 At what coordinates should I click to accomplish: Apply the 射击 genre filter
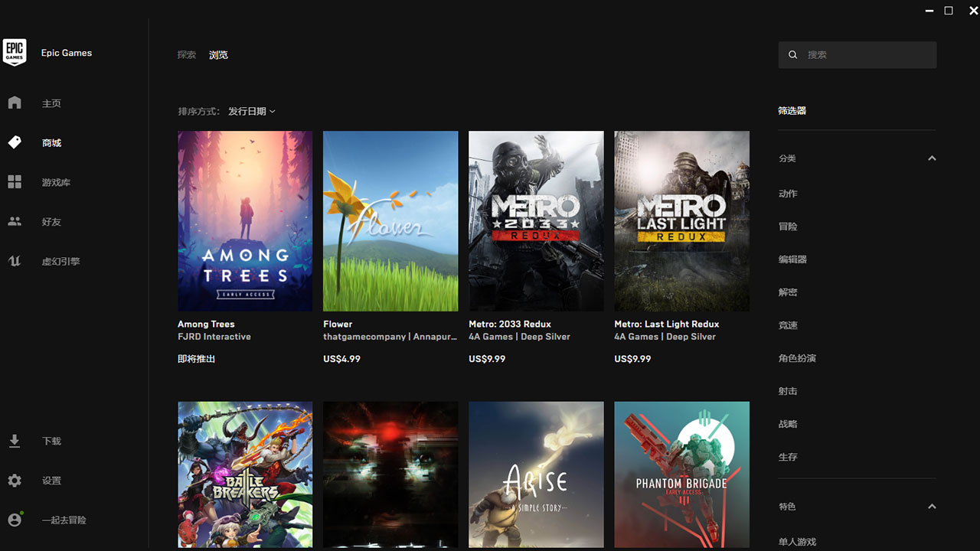[x=788, y=391]
